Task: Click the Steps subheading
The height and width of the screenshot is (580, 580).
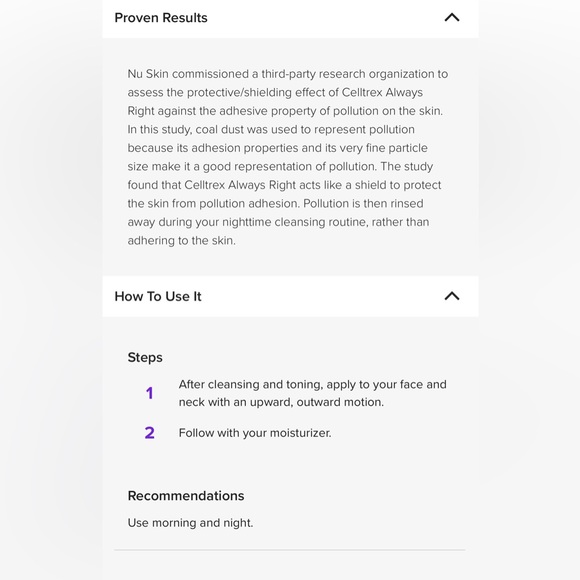Action: point(145,358)
